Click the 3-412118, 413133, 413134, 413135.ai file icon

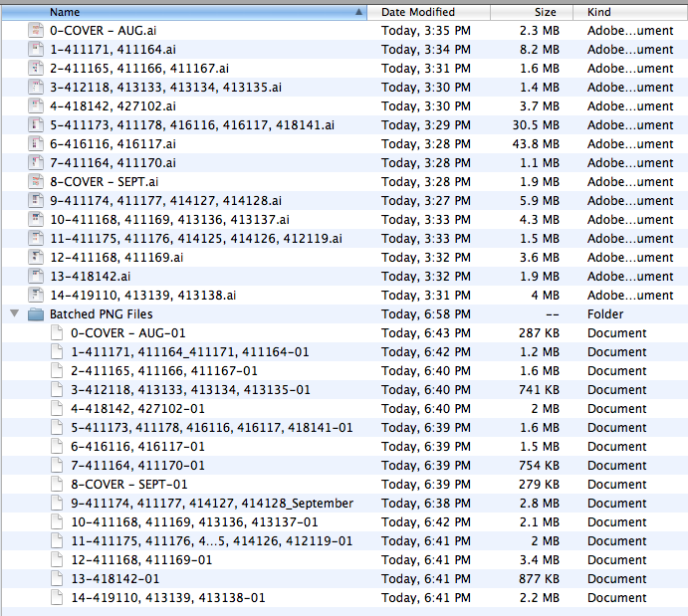pos(36,87)
